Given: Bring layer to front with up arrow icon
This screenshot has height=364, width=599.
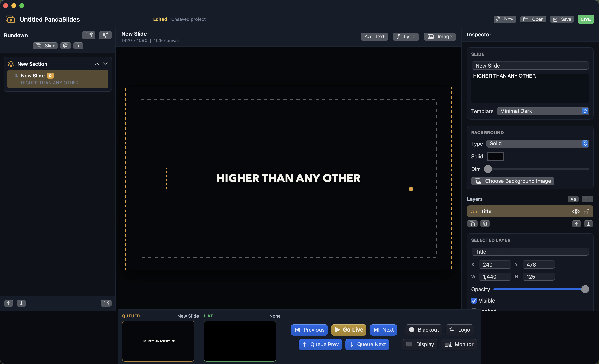Looking at the screenshot, I should coord(576,223).
